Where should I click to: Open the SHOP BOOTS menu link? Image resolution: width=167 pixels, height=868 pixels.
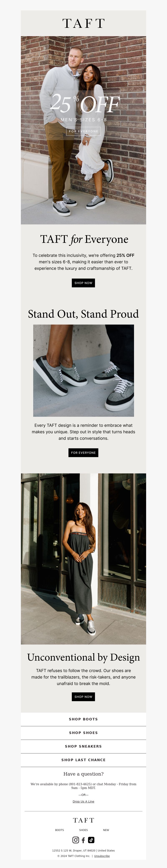tap(83, 719)
